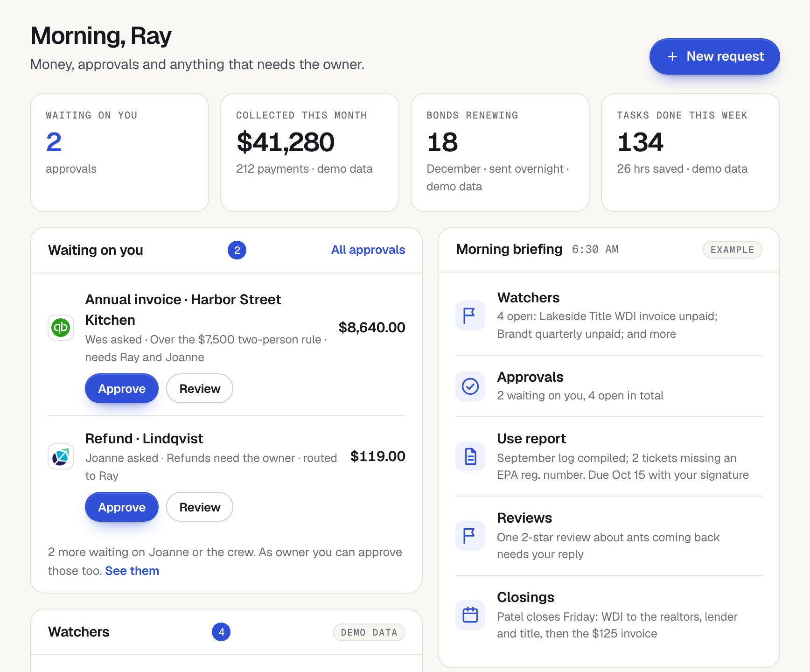This screenshot has height=672, width=810.
Task: Approve the Lindqvist refund
Action: (122, 507)
